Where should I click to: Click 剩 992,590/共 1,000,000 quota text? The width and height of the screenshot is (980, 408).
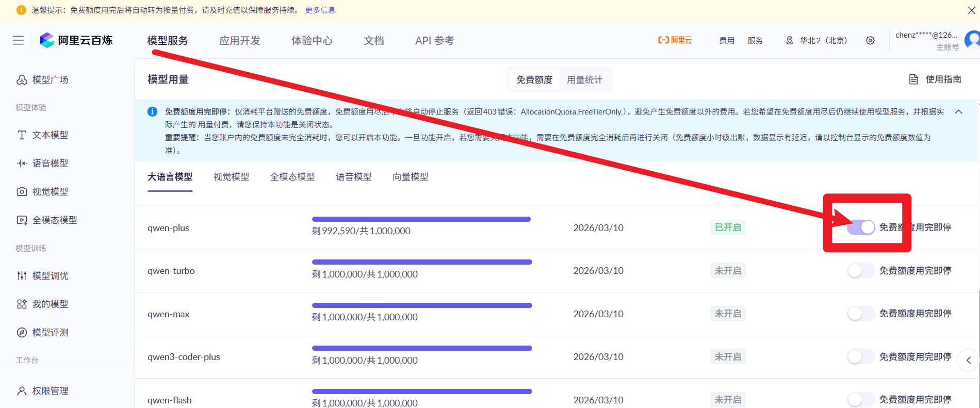[x=361, y=231]
